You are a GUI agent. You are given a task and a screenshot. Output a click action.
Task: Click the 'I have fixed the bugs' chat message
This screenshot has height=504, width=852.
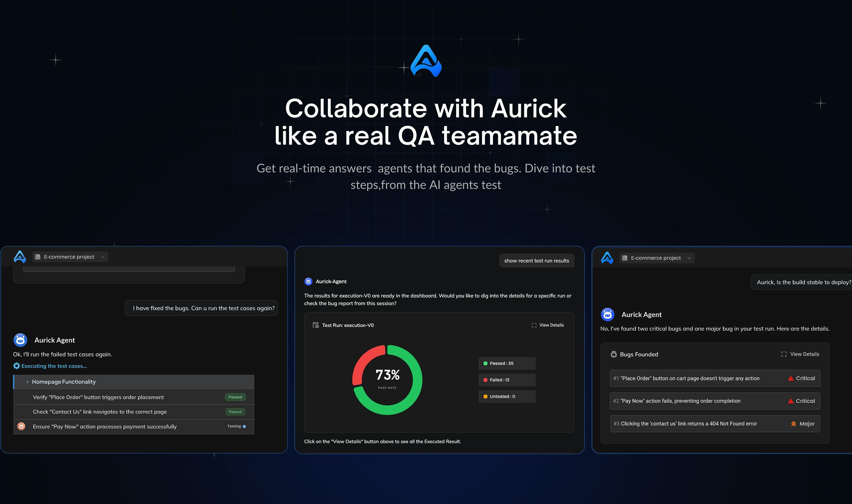tap(201, 308)
